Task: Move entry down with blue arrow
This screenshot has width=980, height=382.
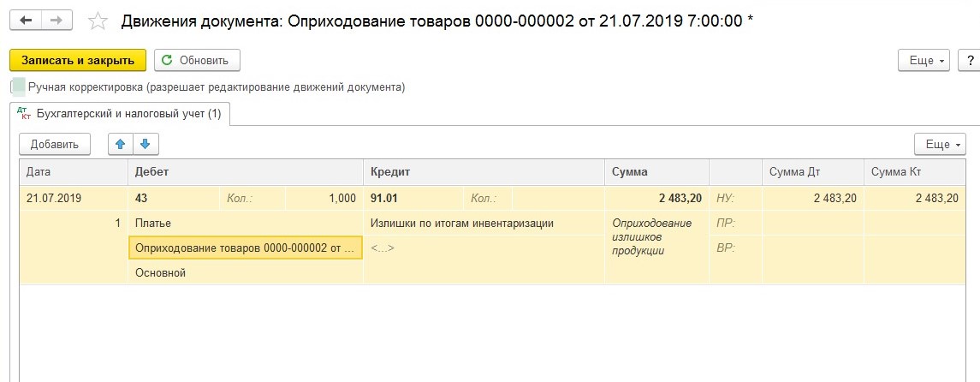Action: click(x=146, y=145)
